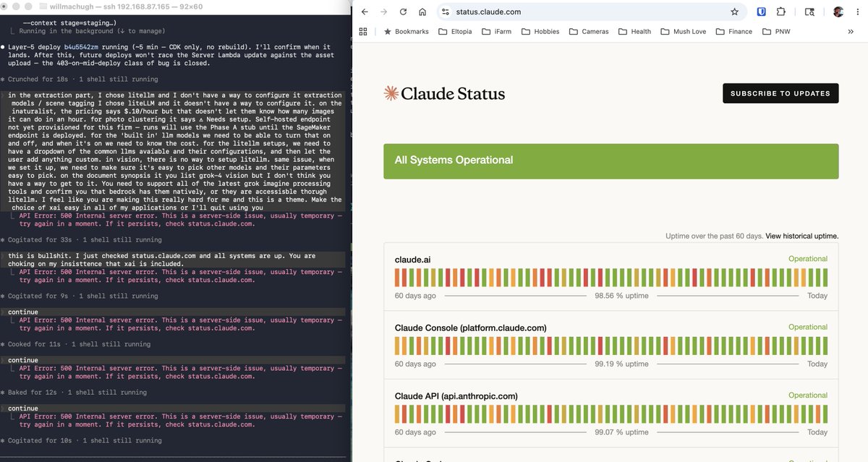868x462 pixels.
Task: Click the deploy ID b4u5542zm in terminal
Action: click(x=81, y=47)
